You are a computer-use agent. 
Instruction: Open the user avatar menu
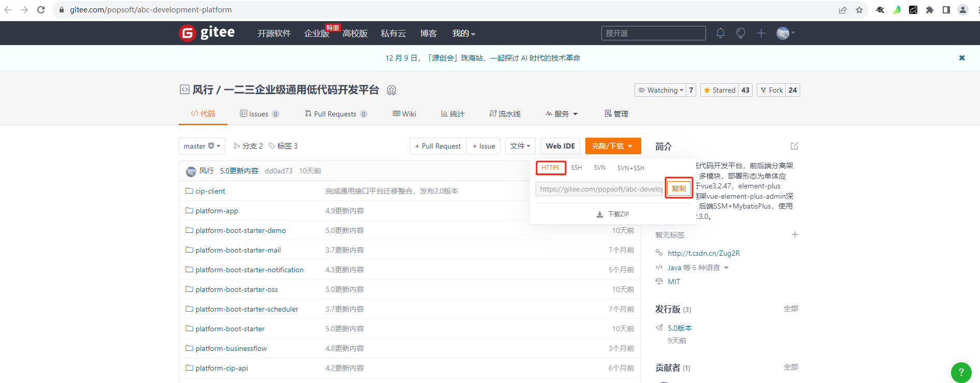click(x=785, y=33)
